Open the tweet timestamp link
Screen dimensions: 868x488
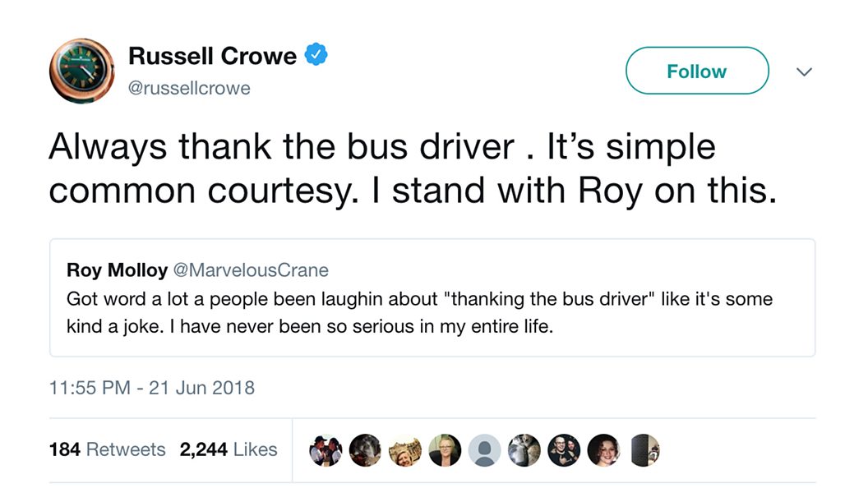point(150,388)
